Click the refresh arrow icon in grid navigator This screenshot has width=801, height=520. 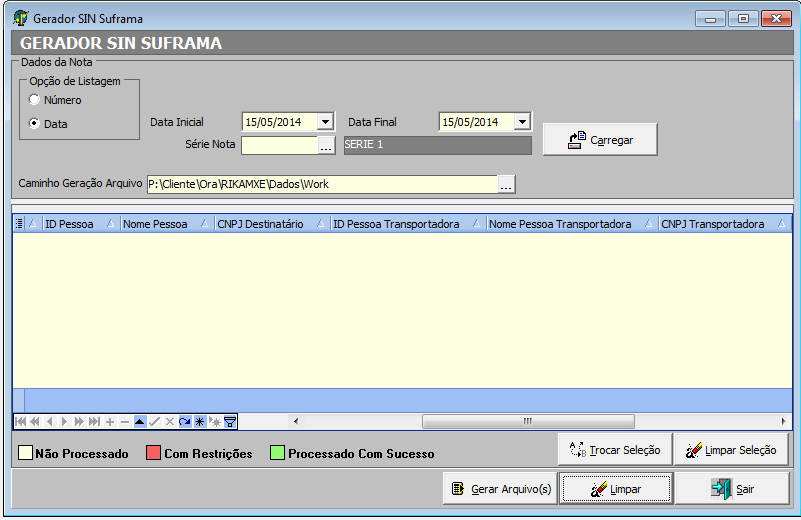point(185,422)
